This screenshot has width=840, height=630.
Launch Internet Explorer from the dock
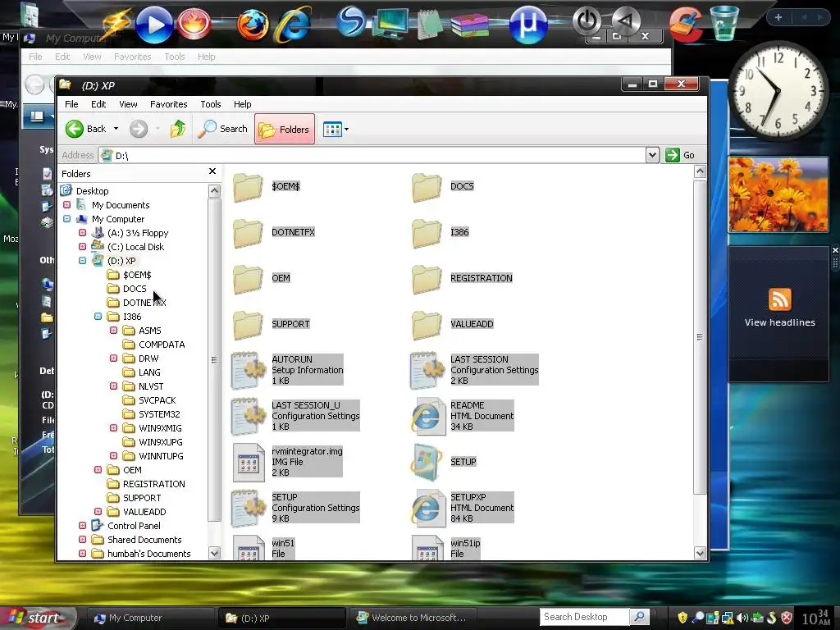[293, 25]
